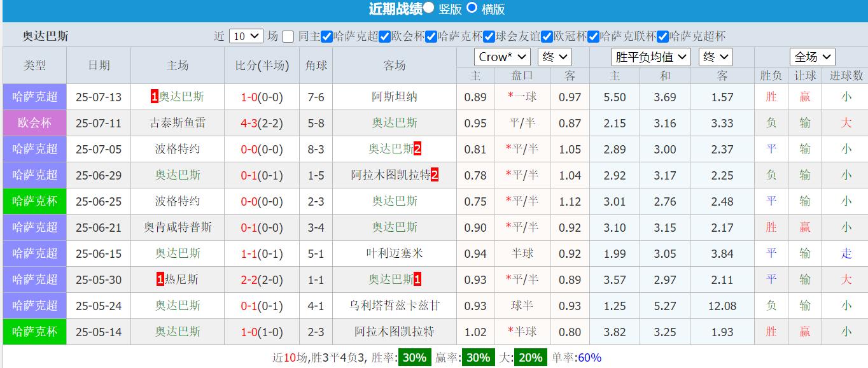Viewport: 868px width, 368px height.
Task: Open the Crow* bookmaker dropdown
Action: pos(502,57)
